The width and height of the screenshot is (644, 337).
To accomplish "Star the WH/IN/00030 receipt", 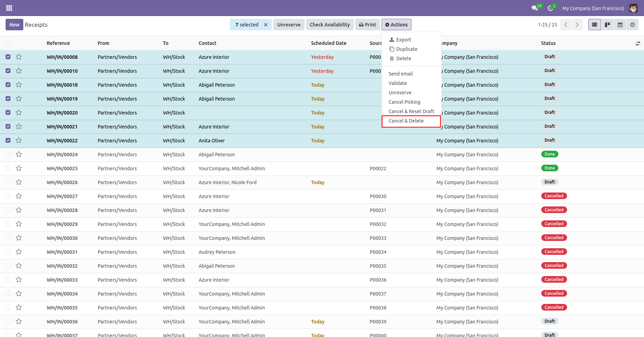I will (x=19, y=238).
